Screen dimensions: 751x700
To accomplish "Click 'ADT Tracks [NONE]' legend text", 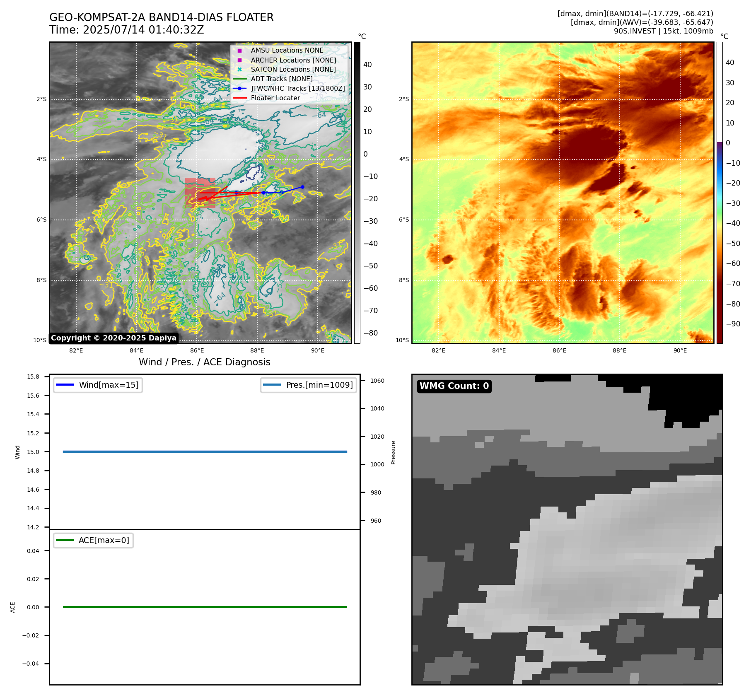I will (x=282, y=79).
